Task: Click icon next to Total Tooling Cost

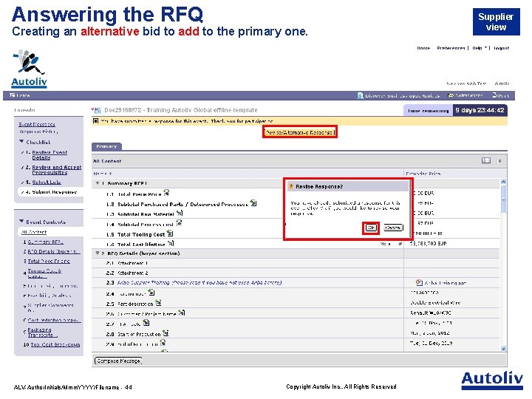Action: pyautogui.click(x=170, y=233)
